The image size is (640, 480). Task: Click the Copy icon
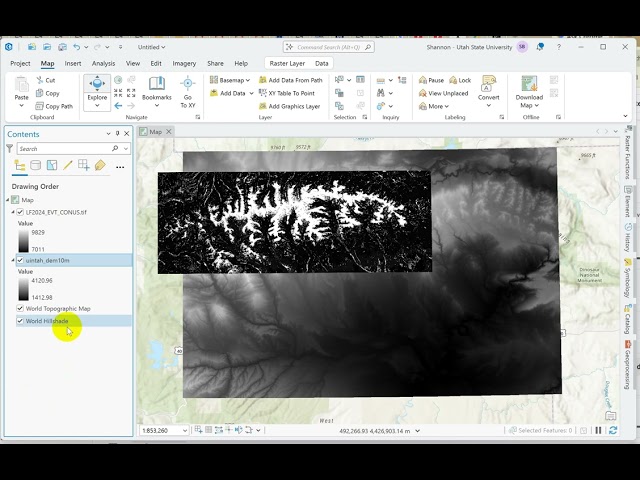(x=39, y=93)
